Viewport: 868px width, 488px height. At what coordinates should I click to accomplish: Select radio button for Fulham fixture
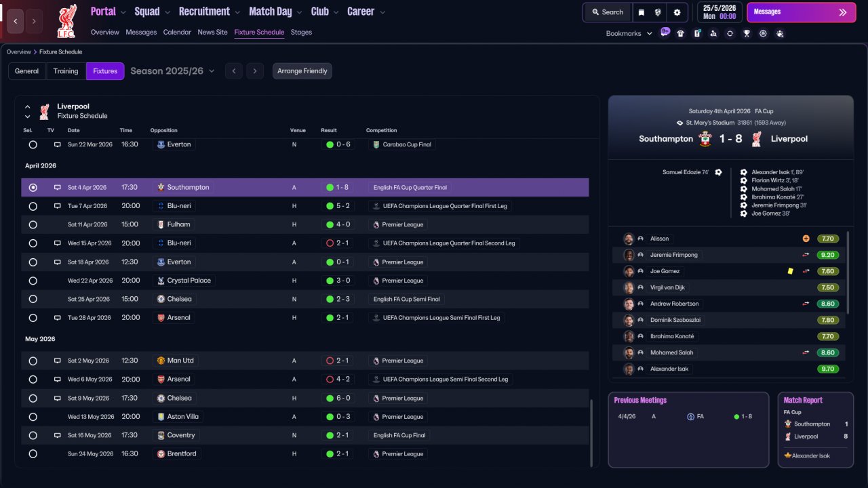coord(33,224)
